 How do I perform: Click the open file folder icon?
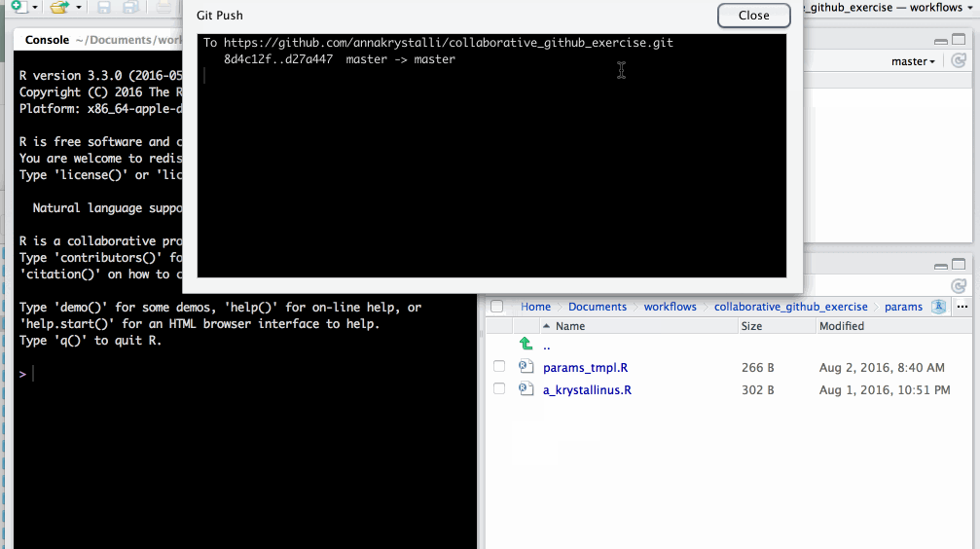(59, 7)
